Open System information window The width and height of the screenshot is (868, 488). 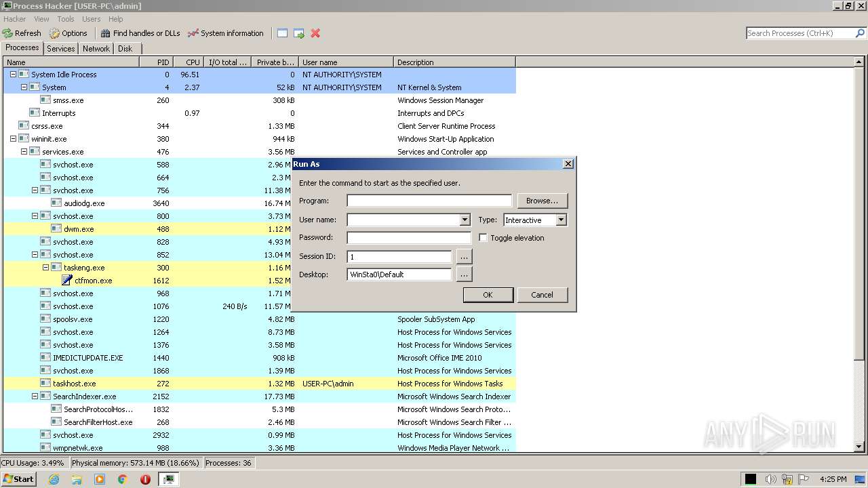(x=226, y=33)
